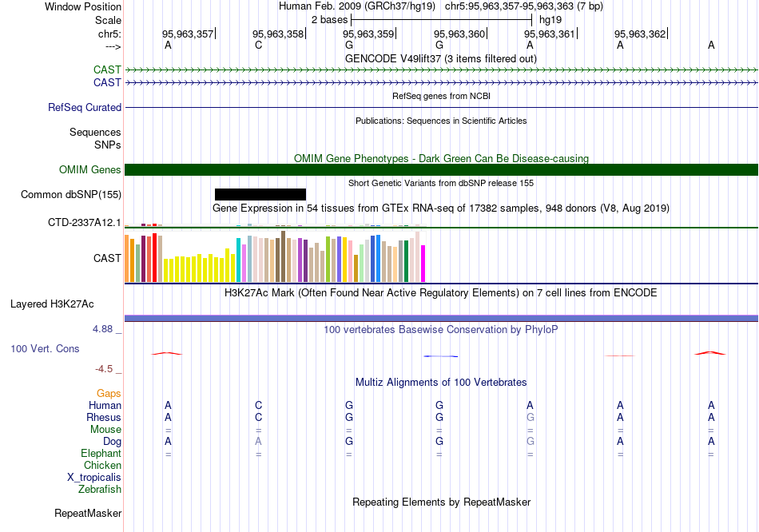Image resolution: width=759 pixels, height=532 pixels.
Task: Click the -4.5 PhyloP lower limit value
Action: [104, 369]
